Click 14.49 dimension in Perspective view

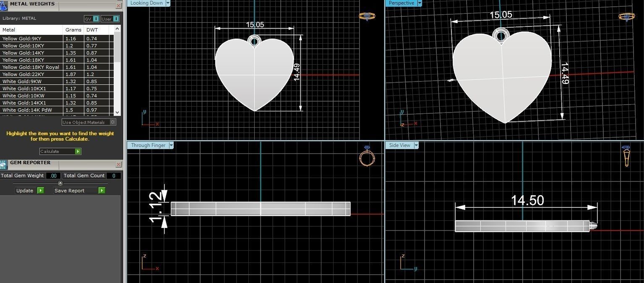tap(565, 73)
